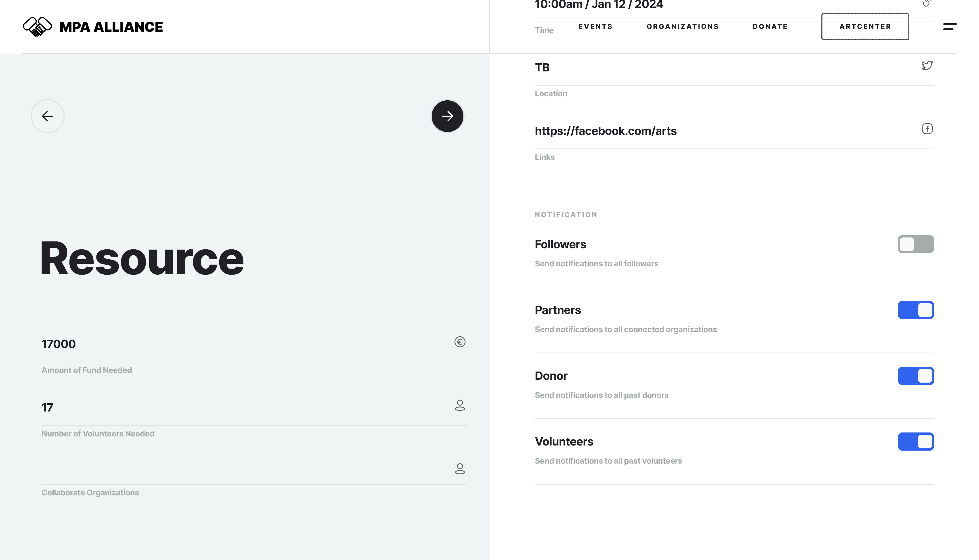Viewport: 979px width, 560px height.
Task: Click the Amount of Fund Needed field
Action: (242, 344)
